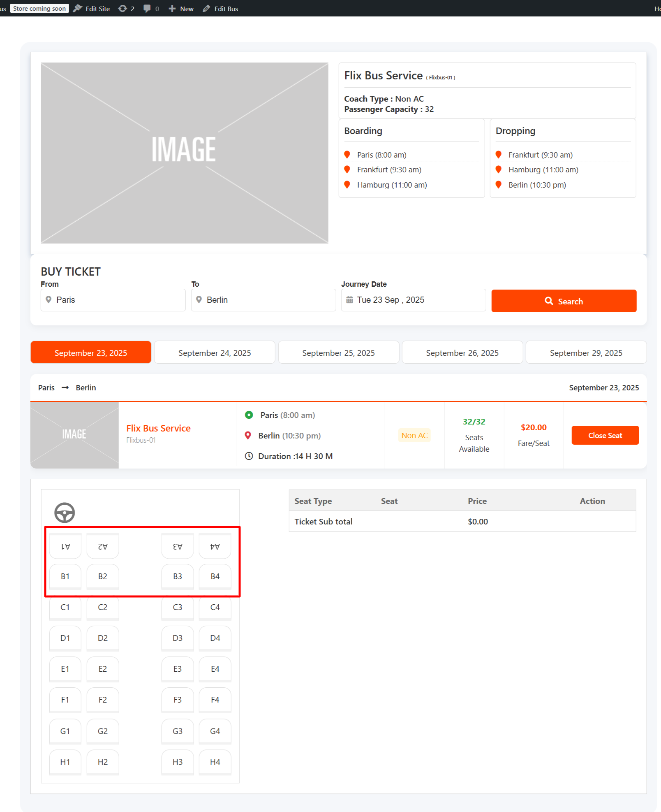The image size is (661, 812).
Task: Click the plus New icon in admin bar
Action: [x=172, y=9]
